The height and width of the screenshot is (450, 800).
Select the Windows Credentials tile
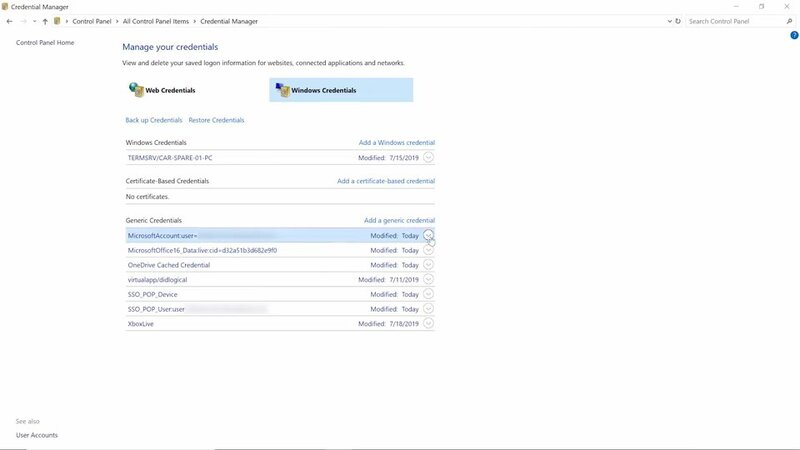341,90
